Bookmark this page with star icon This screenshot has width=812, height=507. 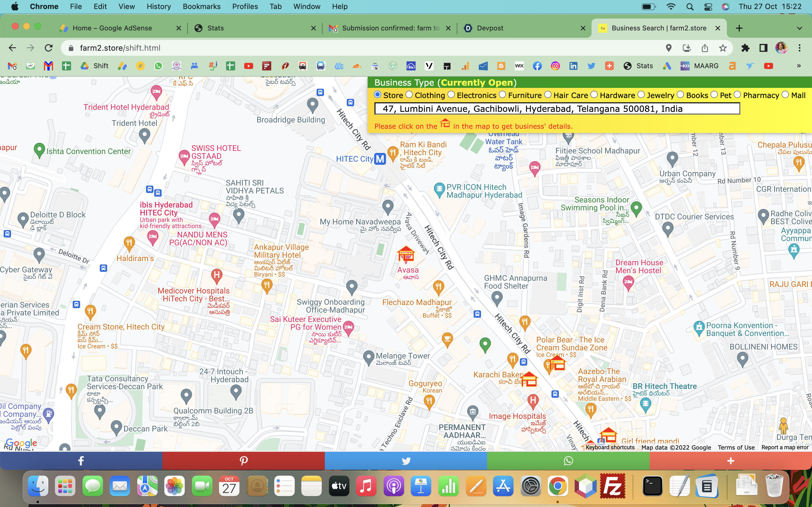(x=723, y=48)
